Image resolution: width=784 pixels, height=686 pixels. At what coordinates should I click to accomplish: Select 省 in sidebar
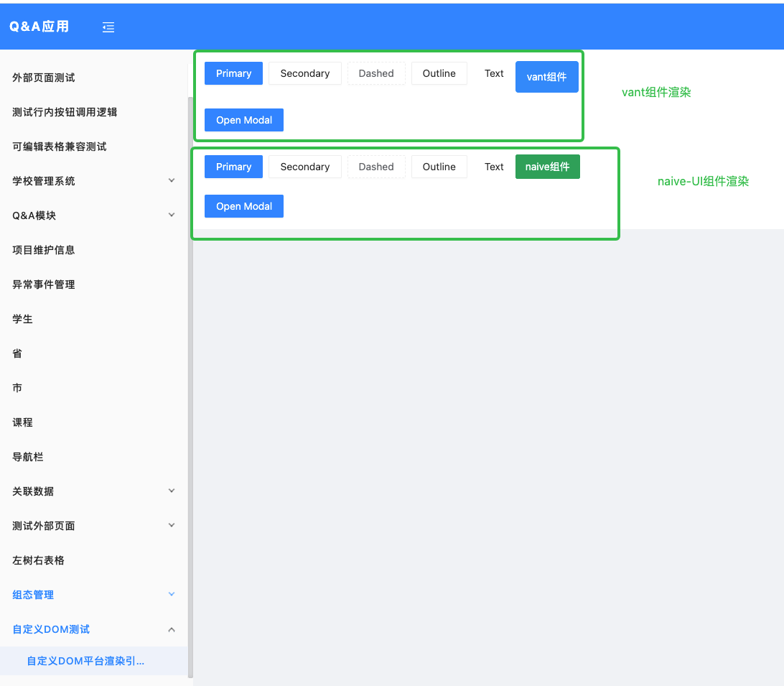pyautogui.click(x=17, y=353)
